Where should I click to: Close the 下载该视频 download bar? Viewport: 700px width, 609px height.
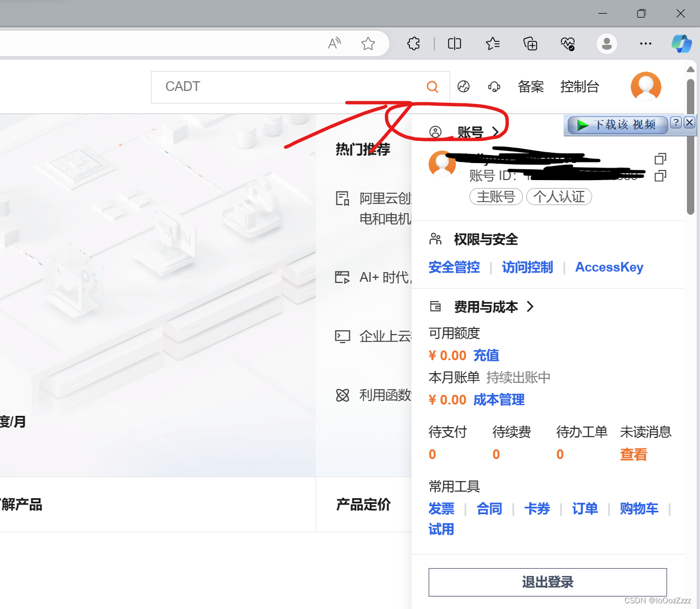click(689, 122)
